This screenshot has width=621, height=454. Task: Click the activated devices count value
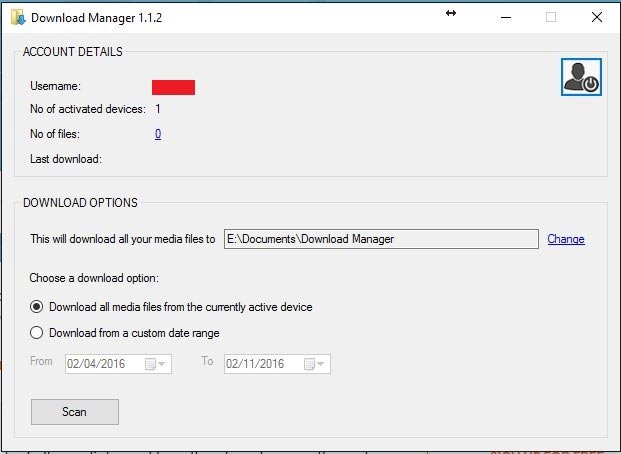(158, 109)
